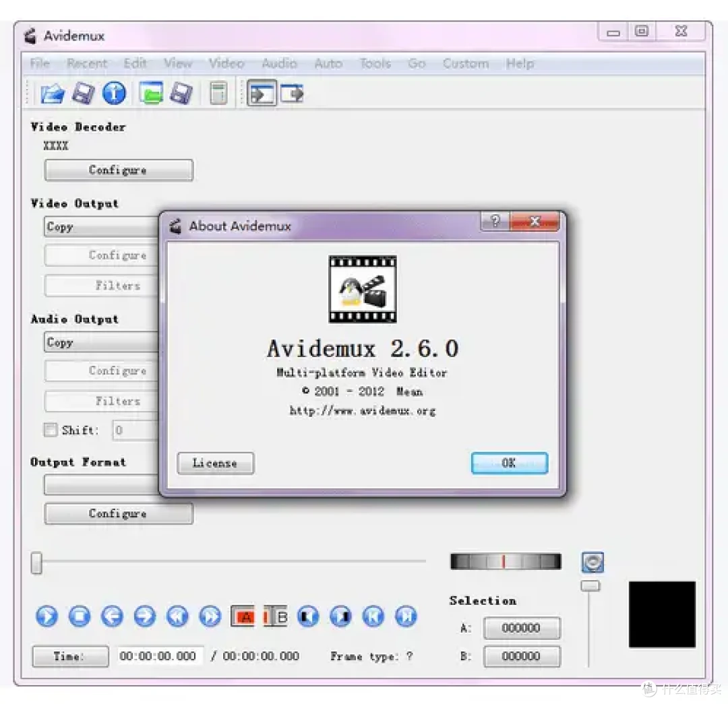Go to the last frame icon

(406, 616)
